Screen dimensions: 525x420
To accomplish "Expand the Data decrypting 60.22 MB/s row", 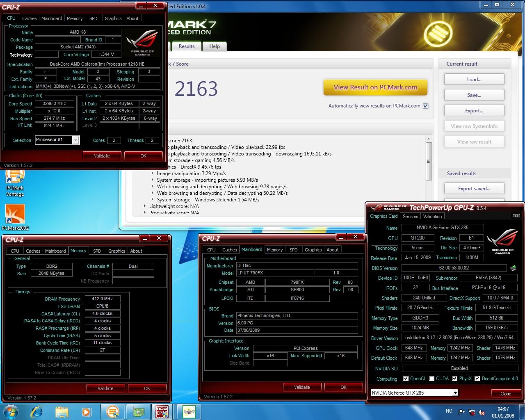I will (x=153, y=193).
